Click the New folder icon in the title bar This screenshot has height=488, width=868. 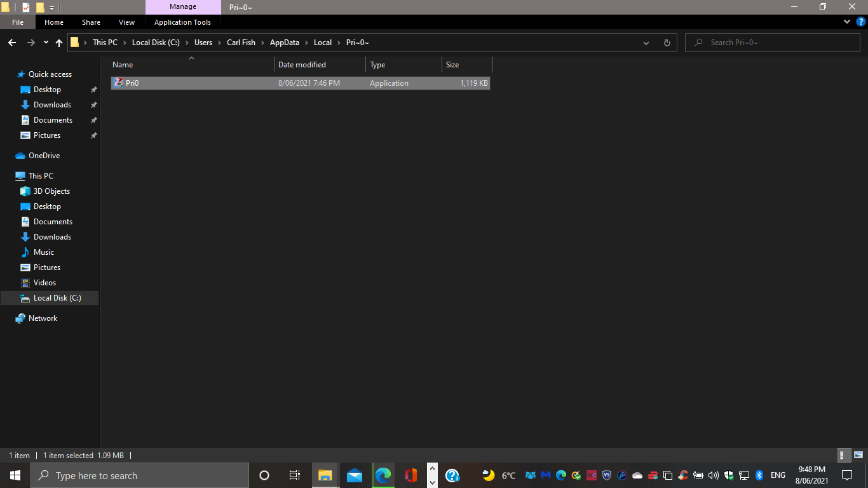point(40,8)
